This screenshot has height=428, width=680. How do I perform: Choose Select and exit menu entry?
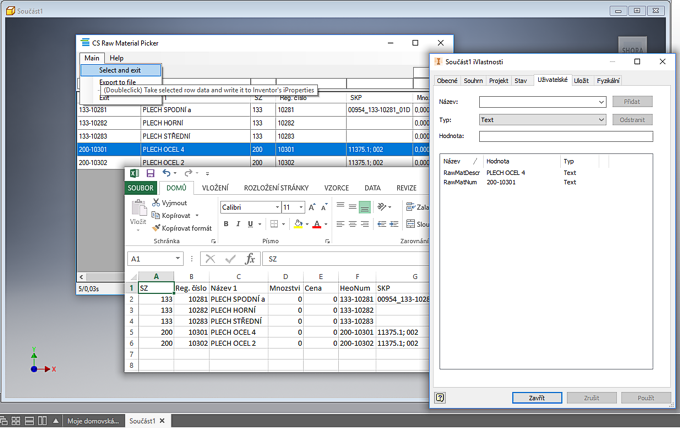tap(120, 70)
